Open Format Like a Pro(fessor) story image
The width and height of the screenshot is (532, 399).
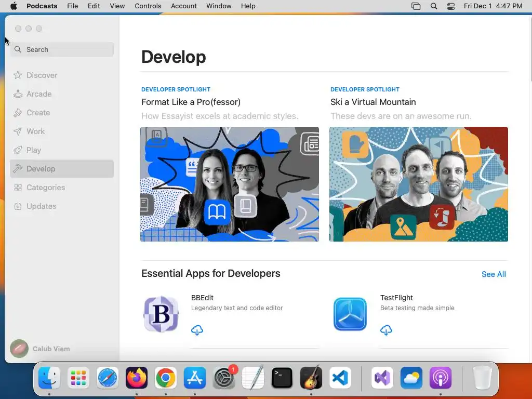tap(230, 184)
